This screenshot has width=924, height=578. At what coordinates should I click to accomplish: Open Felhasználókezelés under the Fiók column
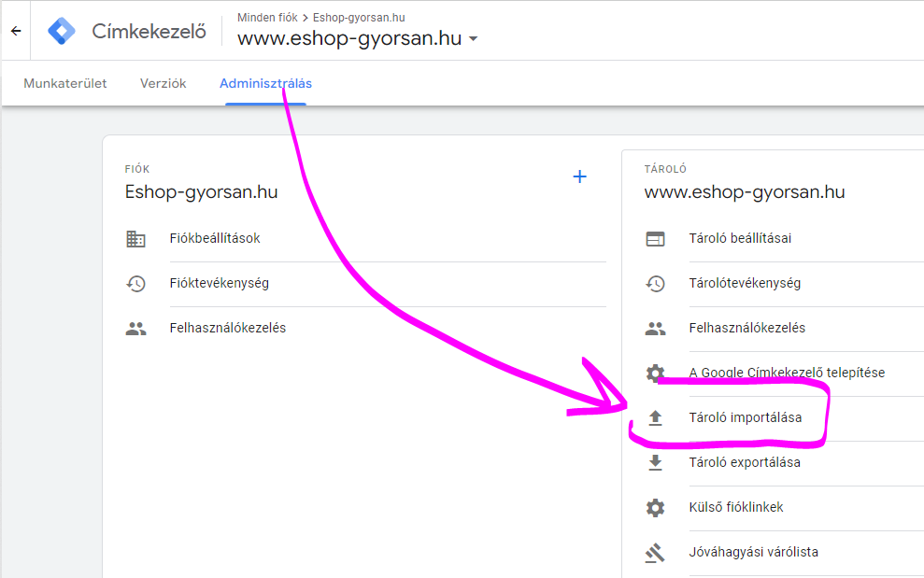(x=228, y=329)
